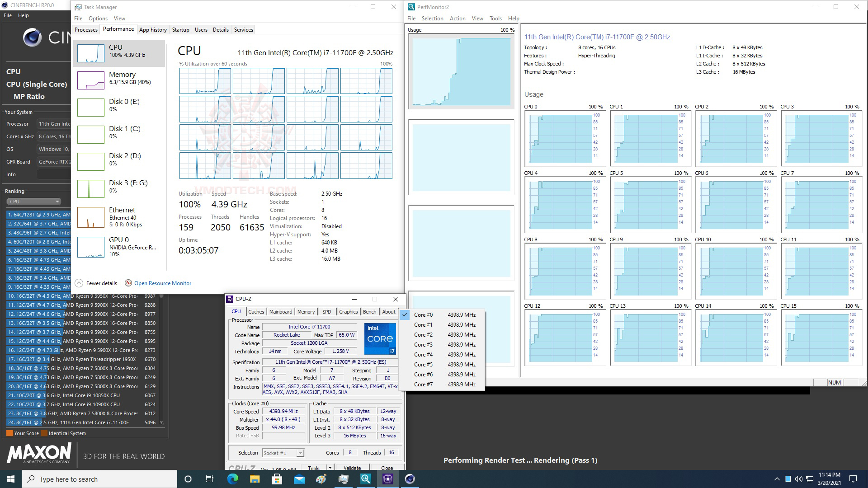Open Task Manager Options menu
This screenshot has width=868, height=488.
tap(98, 19)
